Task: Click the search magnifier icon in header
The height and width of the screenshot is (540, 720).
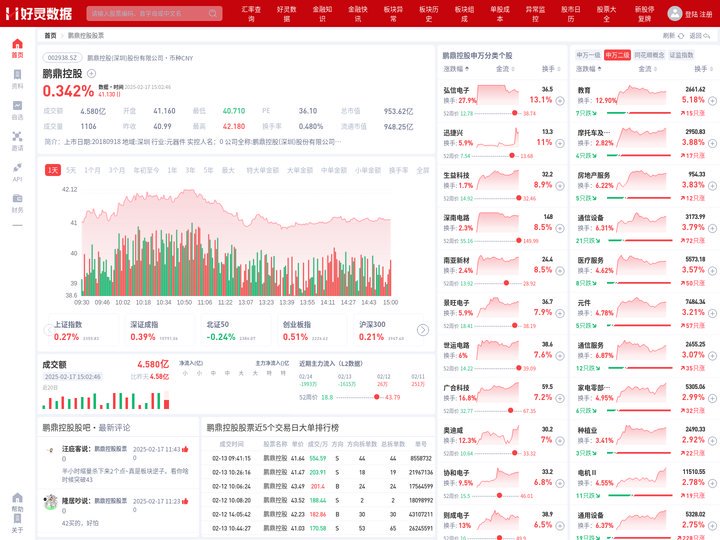Action: (213, 13)
